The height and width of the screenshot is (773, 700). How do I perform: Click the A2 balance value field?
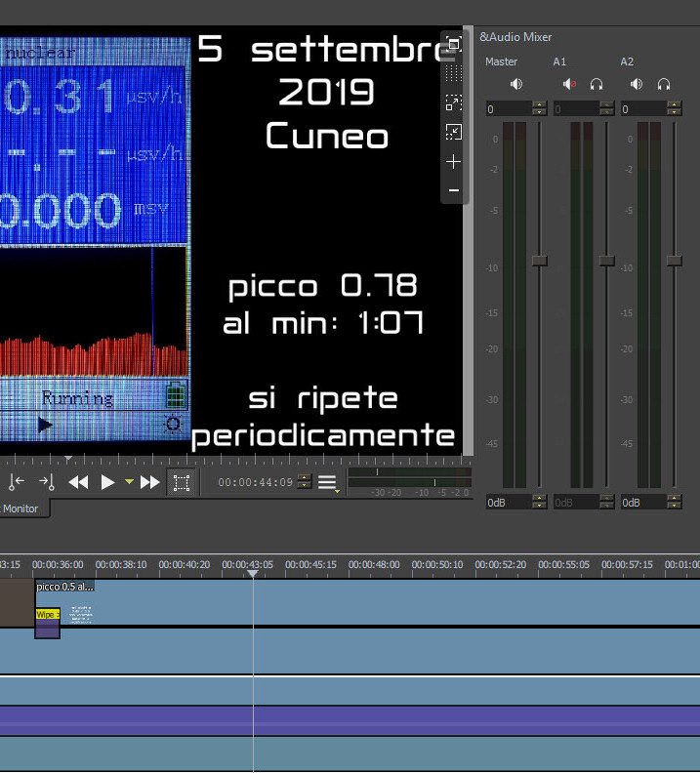[643, 109]
